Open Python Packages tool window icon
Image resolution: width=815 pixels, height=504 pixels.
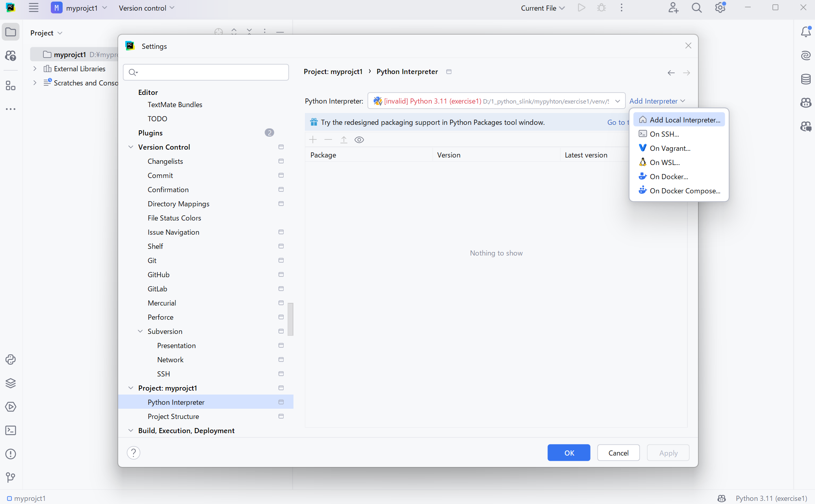[11, 383]
